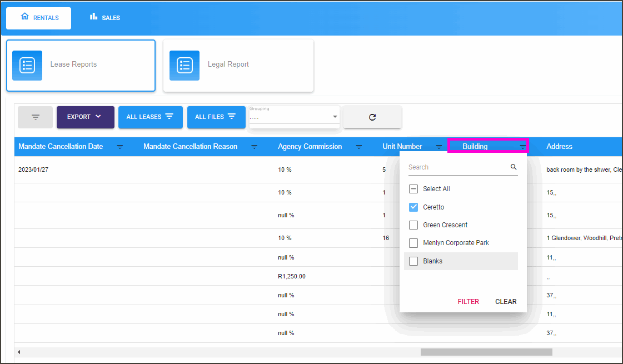Image resolution: width=623 pixels, height=364 pixels.
Task: Uncheck the Ceretto building checkbox
Action: (413, 207)
